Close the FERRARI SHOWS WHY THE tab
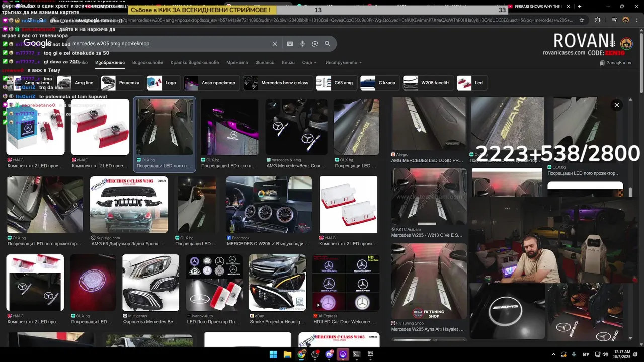Viewport: 644px width, 362px height. 568,7
